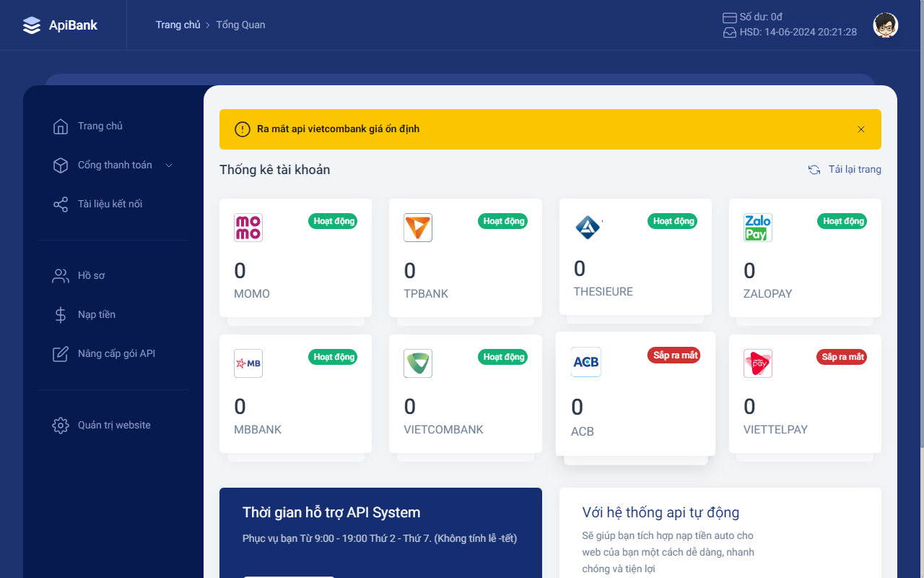Click the Thời gian hỗ trợ API System heading
This screenshot has width=924, height=578.
[x=331, y=513]
